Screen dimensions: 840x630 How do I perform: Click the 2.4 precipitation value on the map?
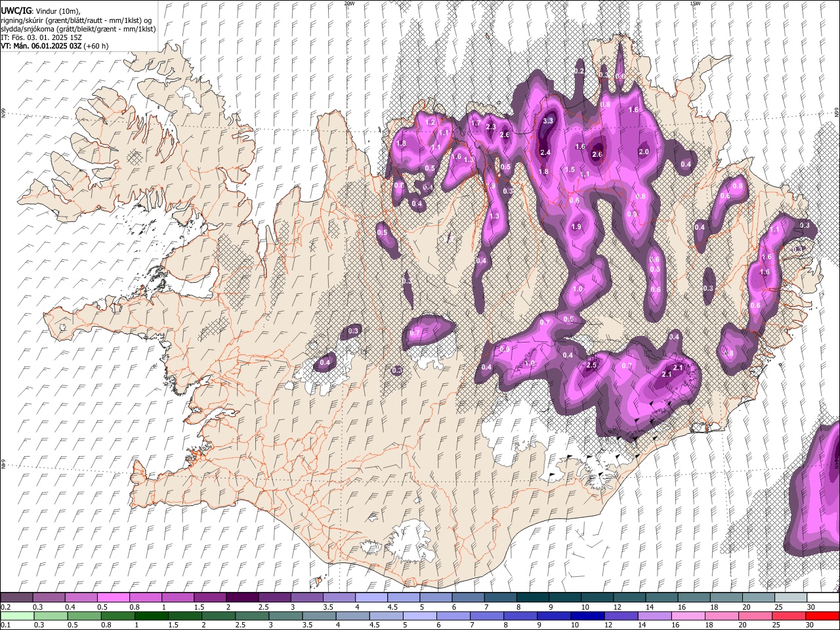[545, 152]
